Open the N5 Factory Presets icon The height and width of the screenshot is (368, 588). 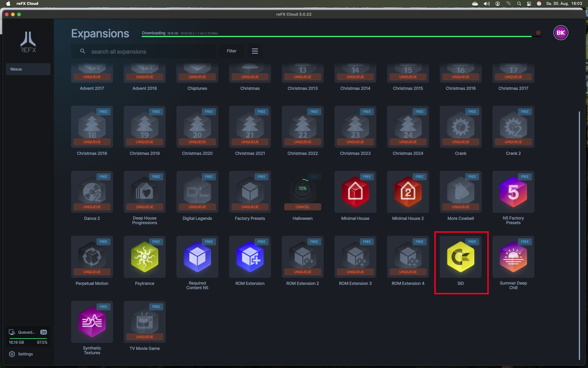tap(513, 192)
